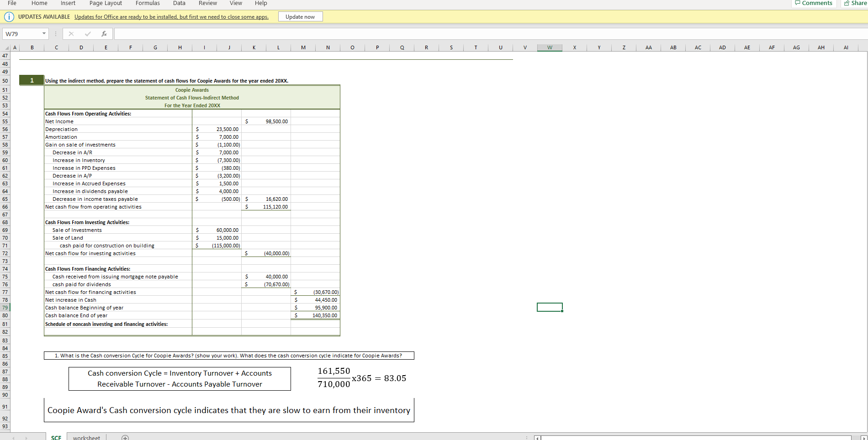The height and width of the screenshot is (440, 868).
Task: Open the Office updates ready link
Action: pos(171,17)
